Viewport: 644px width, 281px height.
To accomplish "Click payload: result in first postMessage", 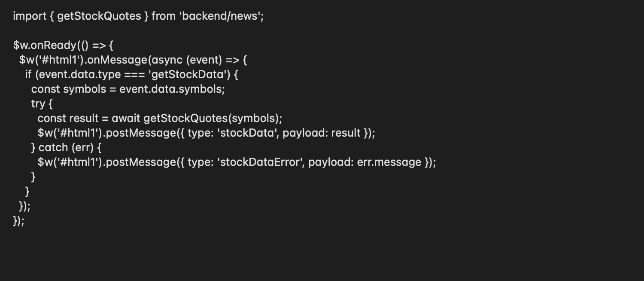I will coord(322,133).
